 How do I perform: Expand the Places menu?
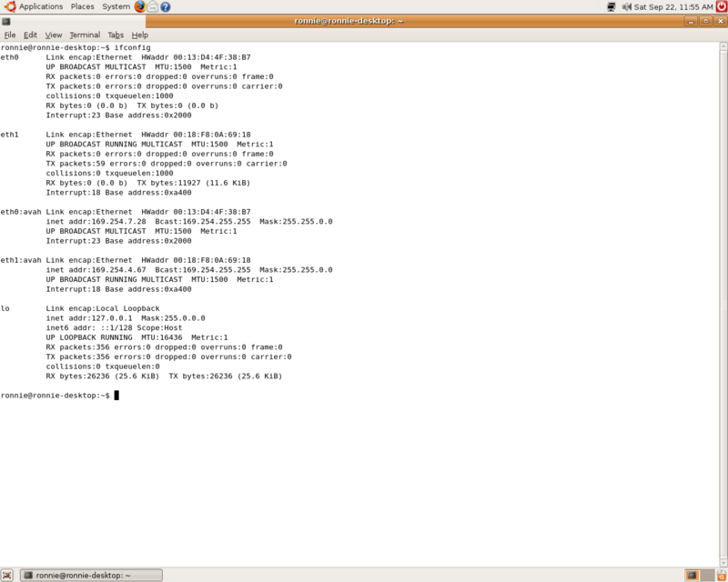tap(83, 6)
